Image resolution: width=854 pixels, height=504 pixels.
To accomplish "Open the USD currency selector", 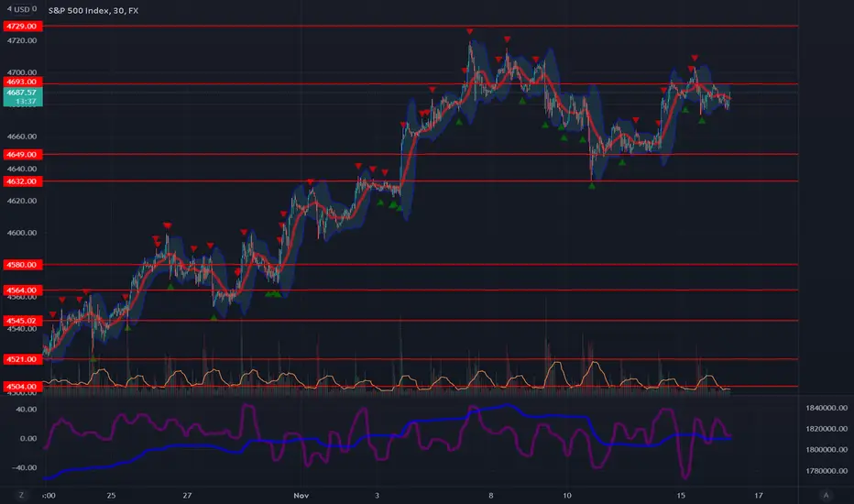I will pos(22,9).
